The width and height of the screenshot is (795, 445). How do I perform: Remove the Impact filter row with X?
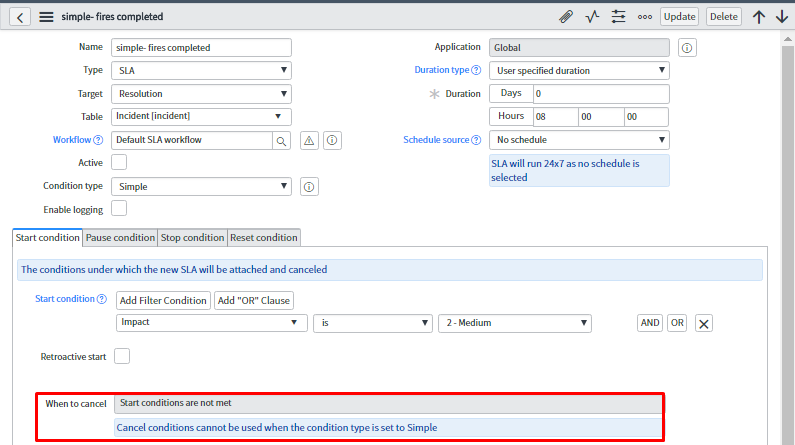tap(704, 323)
